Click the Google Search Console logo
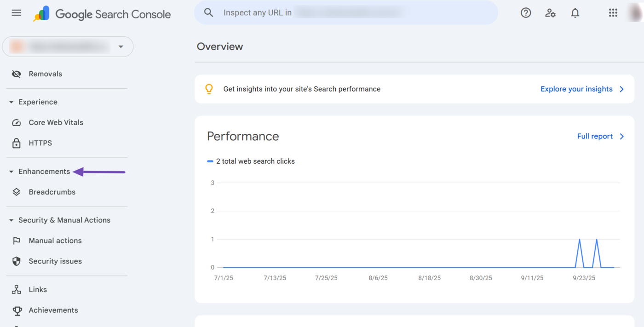The height and width of the screenshot is (327, 644). point(102,14)
